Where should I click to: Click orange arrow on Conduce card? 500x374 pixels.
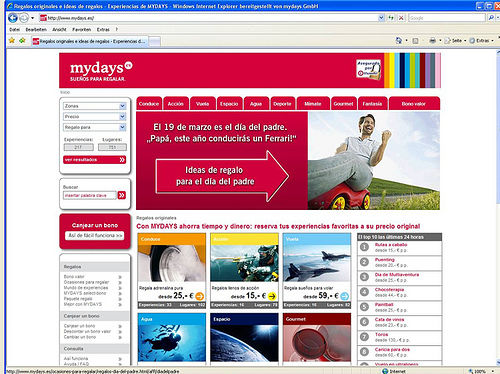pyautogui.click(x=199, y=296)
